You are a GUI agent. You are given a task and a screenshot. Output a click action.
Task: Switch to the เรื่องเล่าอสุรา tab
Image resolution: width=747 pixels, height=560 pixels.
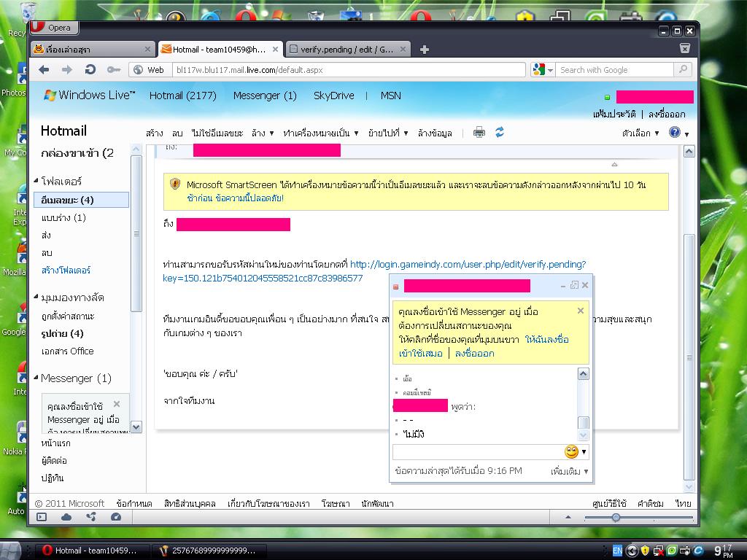[93, 49]
